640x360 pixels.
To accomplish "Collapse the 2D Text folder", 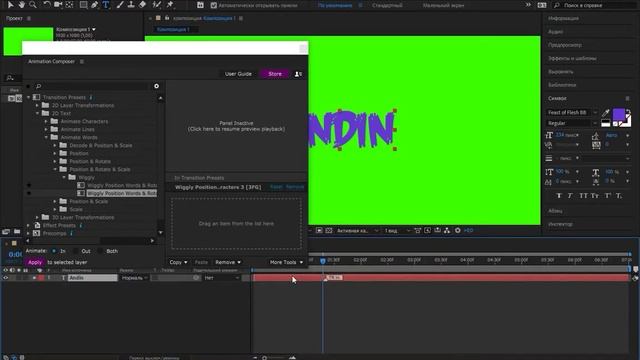I will click(x=38, y=113).
